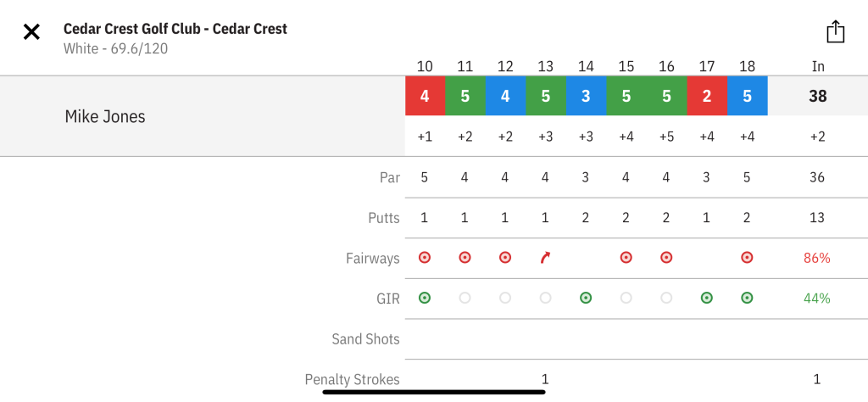Toggle the empty GIR circle for hole 13

point(545,298)
